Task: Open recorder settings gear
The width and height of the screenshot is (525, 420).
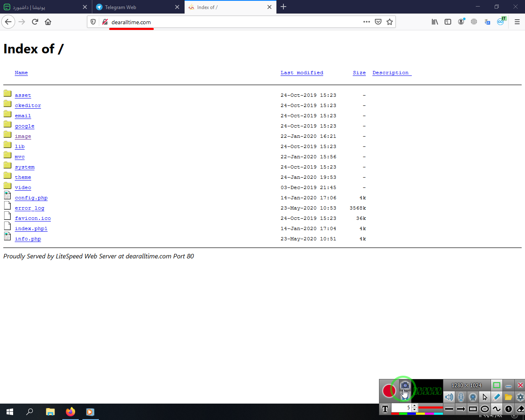Action: pyautogui.click(x=520, y=397)
